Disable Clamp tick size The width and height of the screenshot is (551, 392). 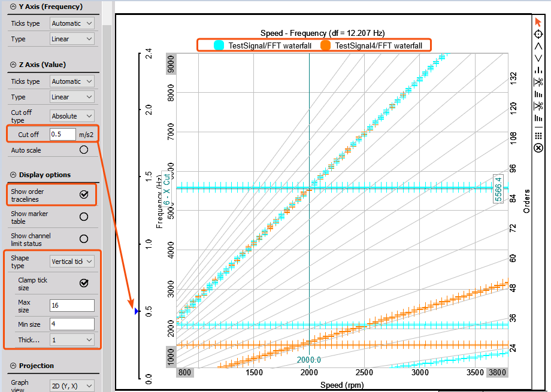coord(84,283)
